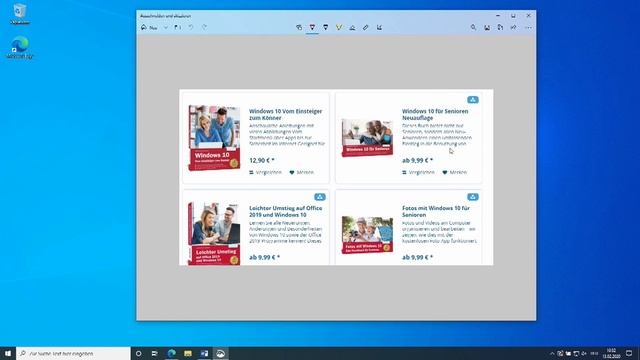Select the yellow highlighter tool
The image size is (640, 360).
click(x=339, y=27)
